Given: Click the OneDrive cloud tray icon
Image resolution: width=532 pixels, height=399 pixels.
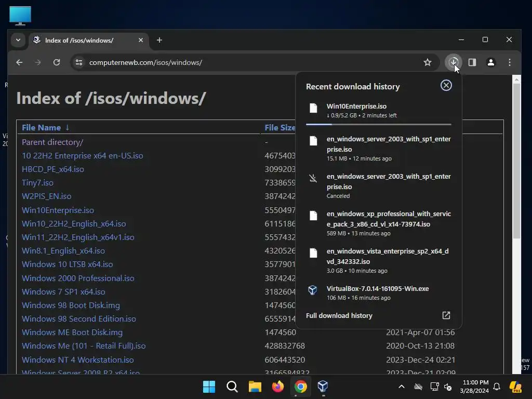Looking at the screenshot, I should coord(418,387).
